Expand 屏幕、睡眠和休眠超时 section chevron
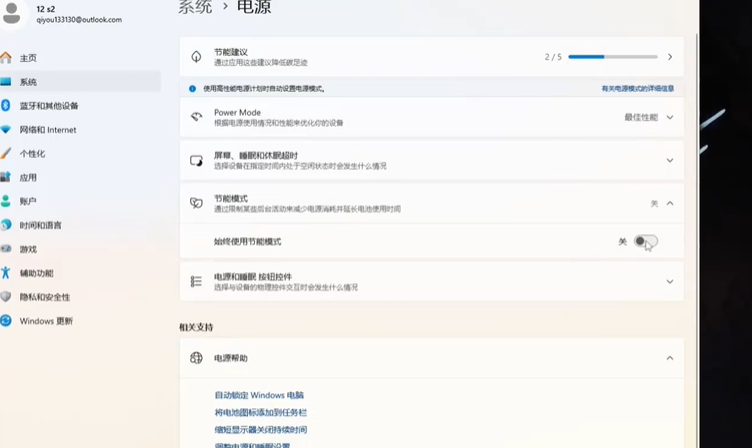 click(670, 160)
